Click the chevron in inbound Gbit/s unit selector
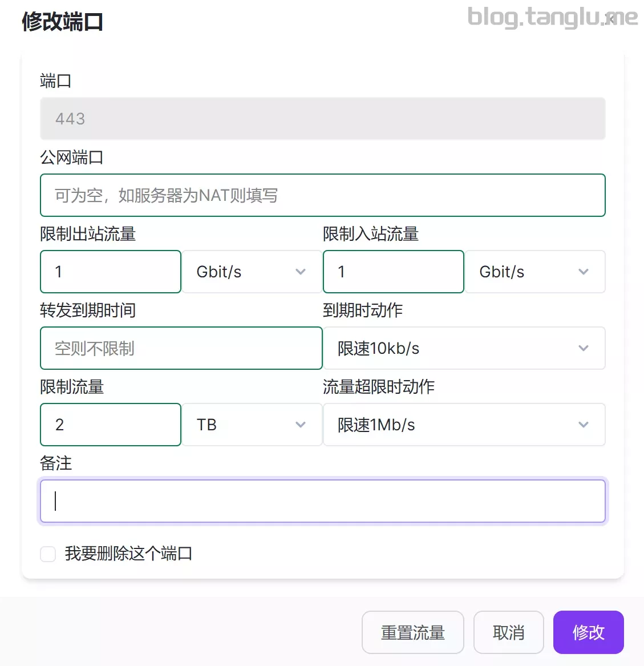 (x=583, y=272)
